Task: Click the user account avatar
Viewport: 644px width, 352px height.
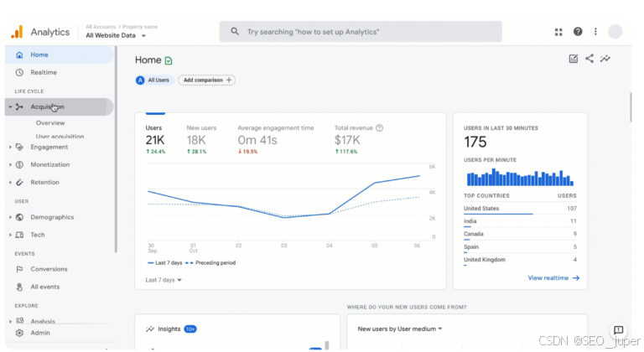Action: [615, 32]
